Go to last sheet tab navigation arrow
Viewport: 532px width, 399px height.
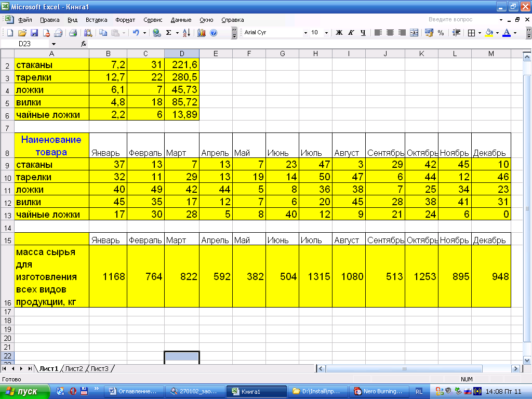click(x=30, y=368)
